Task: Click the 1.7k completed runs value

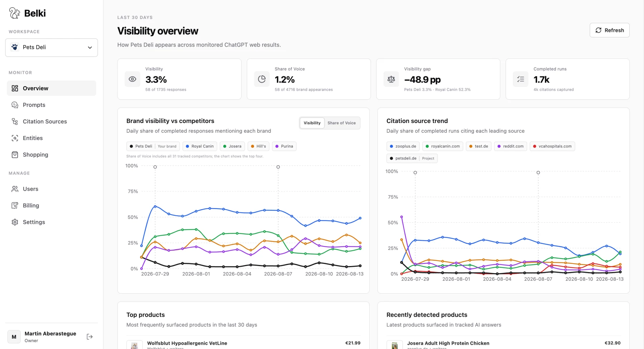Action: pyautogui.click(x=541, y=79)
